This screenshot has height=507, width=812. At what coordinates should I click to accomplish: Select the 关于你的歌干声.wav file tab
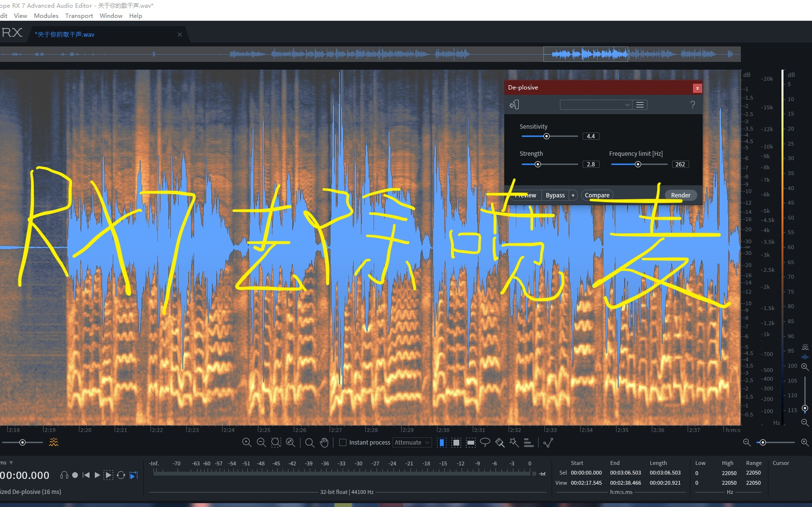[x=65, y=34]
